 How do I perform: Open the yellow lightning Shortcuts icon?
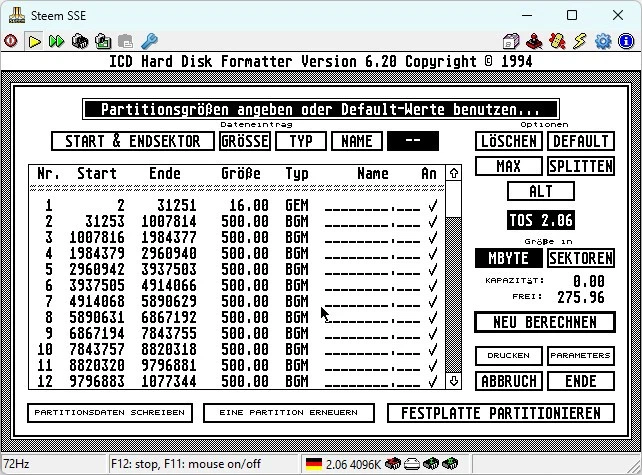point(580,41)
